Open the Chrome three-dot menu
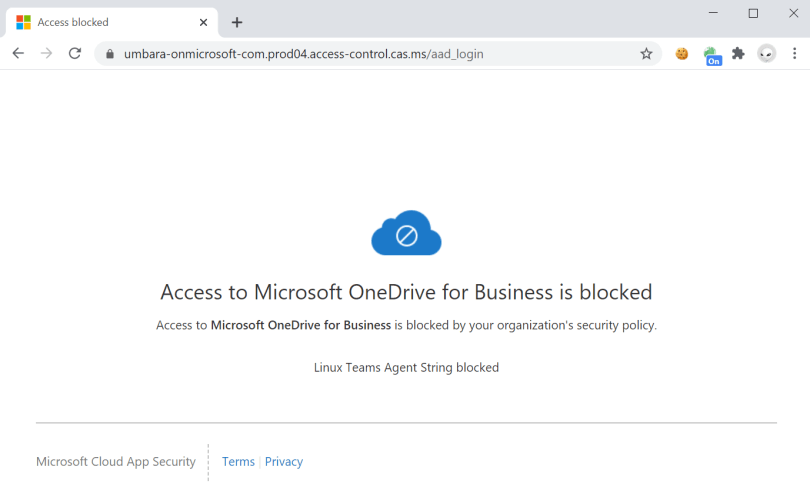810x497 pixels. pyautogui.click(x=795, y=54)
